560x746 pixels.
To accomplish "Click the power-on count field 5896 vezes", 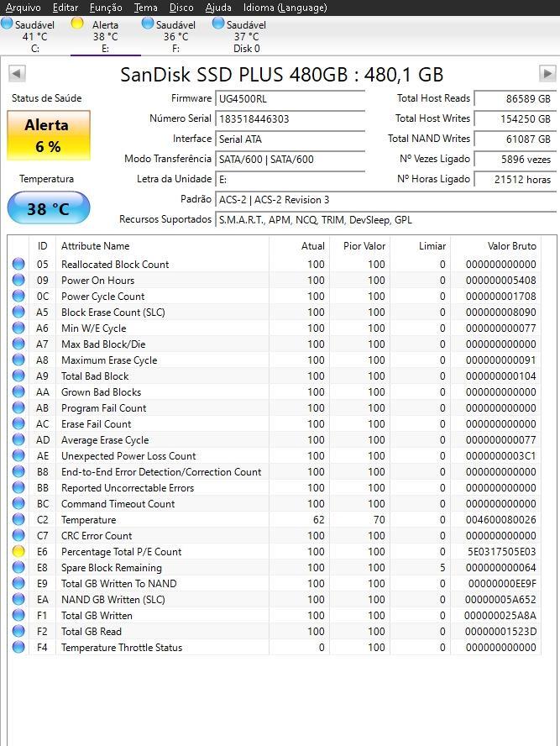I will 515,160.
